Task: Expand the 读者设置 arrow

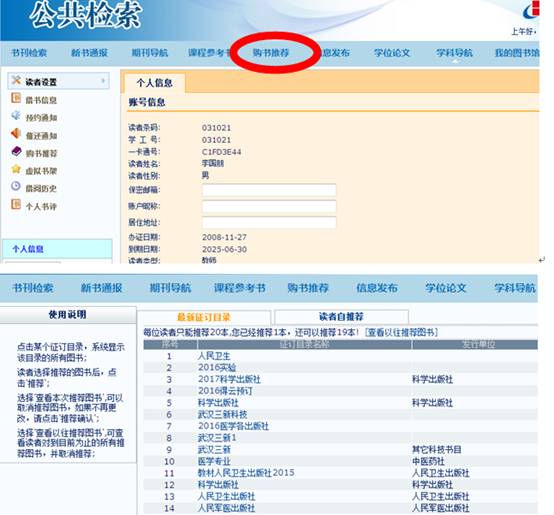Action: click(103, 81)
